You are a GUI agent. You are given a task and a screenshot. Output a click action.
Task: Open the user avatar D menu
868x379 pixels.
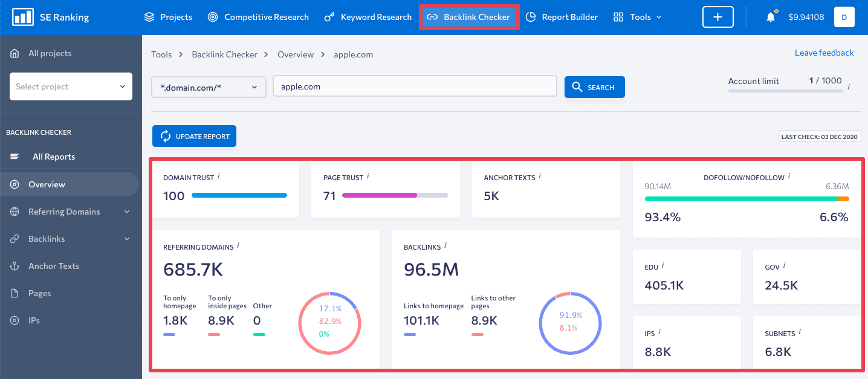tap(844, 17)
